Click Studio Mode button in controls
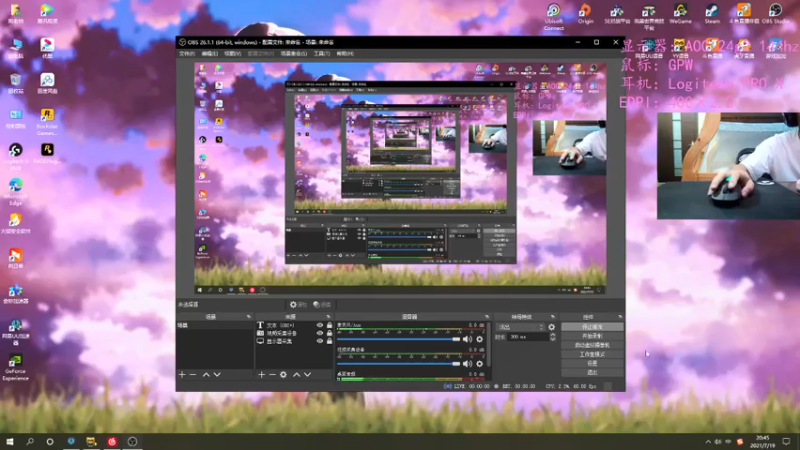 pyautogui.click(x=592, y=355)
